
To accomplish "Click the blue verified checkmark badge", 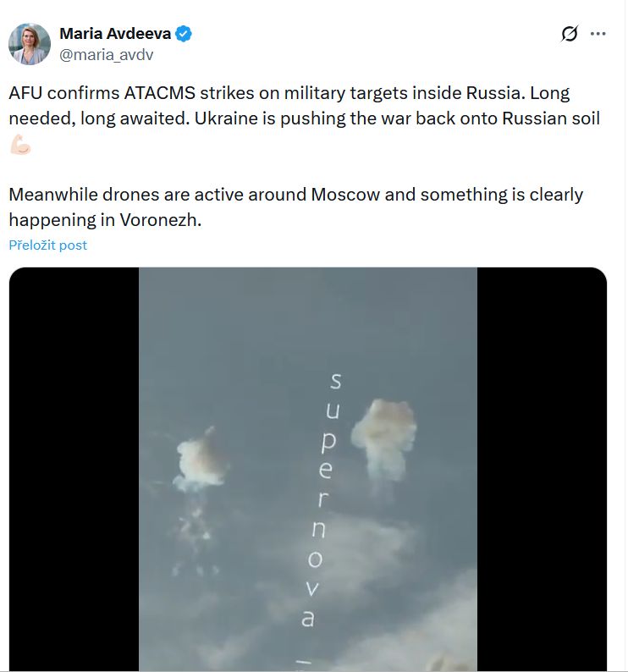I will (184, 34).
